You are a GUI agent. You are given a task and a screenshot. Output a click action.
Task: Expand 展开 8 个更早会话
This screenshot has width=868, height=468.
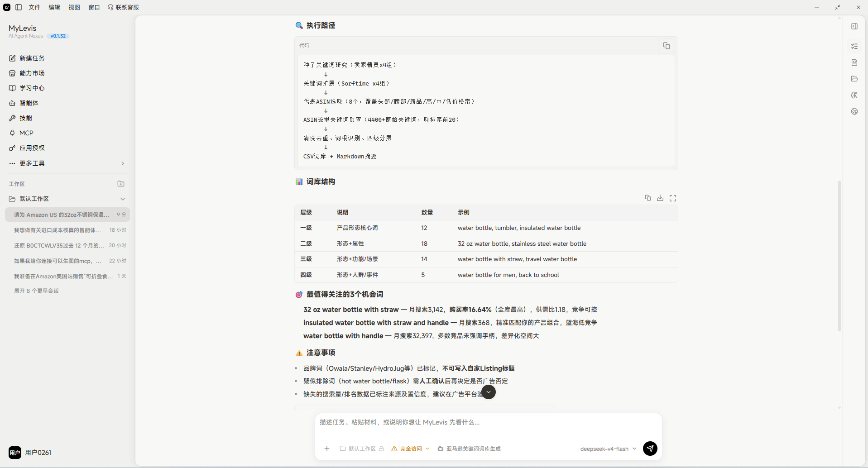(x=36, y=291)
